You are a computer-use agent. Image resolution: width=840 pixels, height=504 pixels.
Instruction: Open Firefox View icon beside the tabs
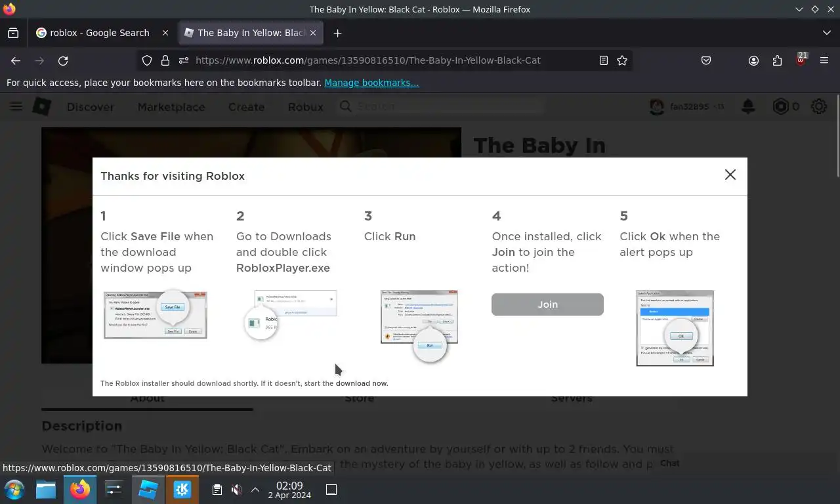tap(13, 33)
